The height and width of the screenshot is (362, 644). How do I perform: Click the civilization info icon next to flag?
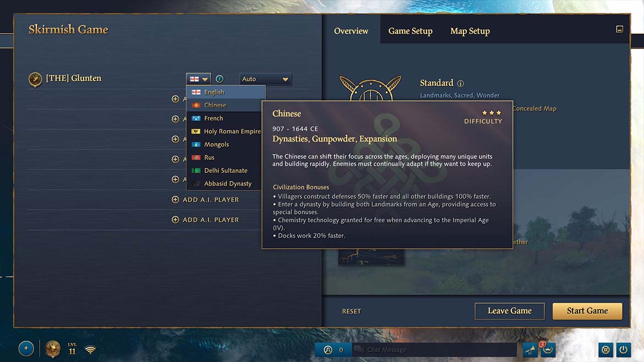point(220,79)
